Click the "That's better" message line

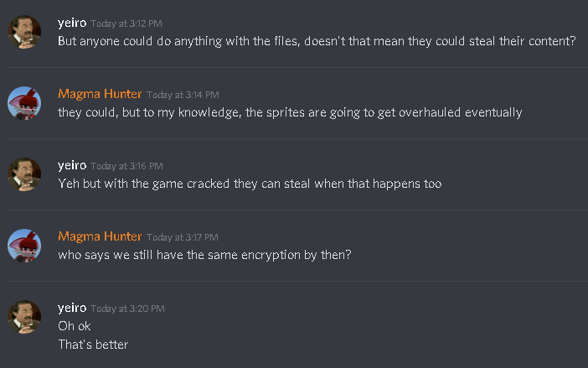tap(93, 344)
